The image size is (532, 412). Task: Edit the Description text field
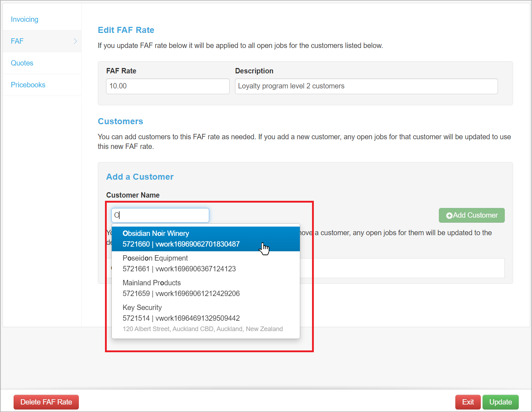pyautogui.click(x=366, y=86)
